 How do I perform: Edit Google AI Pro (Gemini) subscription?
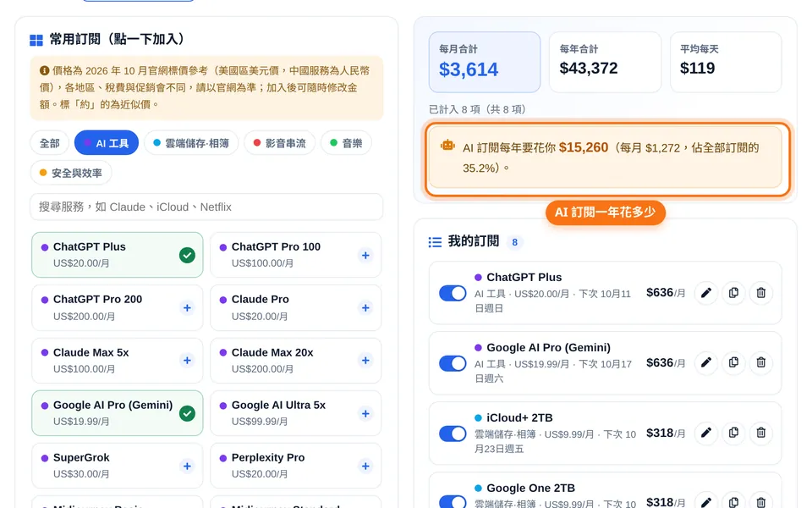click(x=705, y=362)
